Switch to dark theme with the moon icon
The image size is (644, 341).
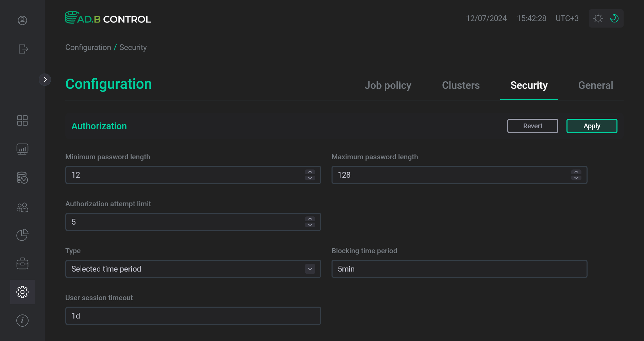tap(614, 18)
